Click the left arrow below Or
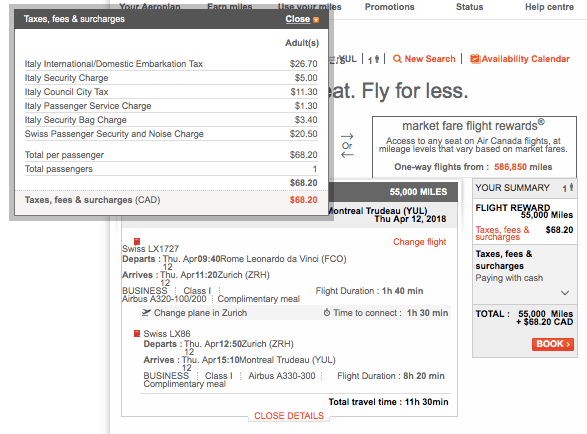 coord(347,155)
